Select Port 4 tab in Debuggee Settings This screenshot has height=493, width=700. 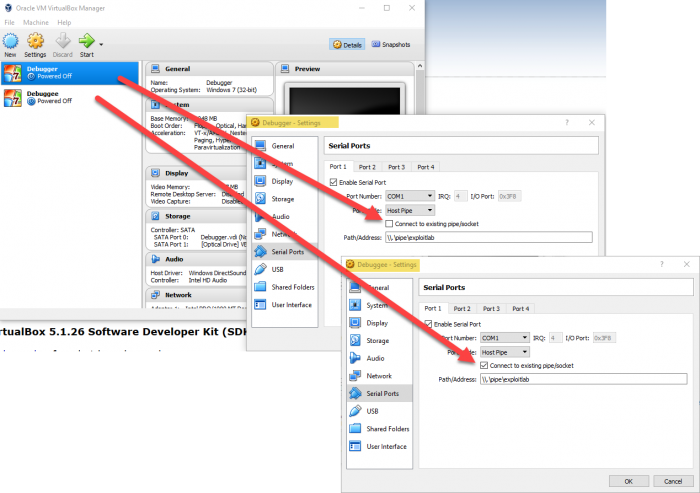click(x=521, y=309)
